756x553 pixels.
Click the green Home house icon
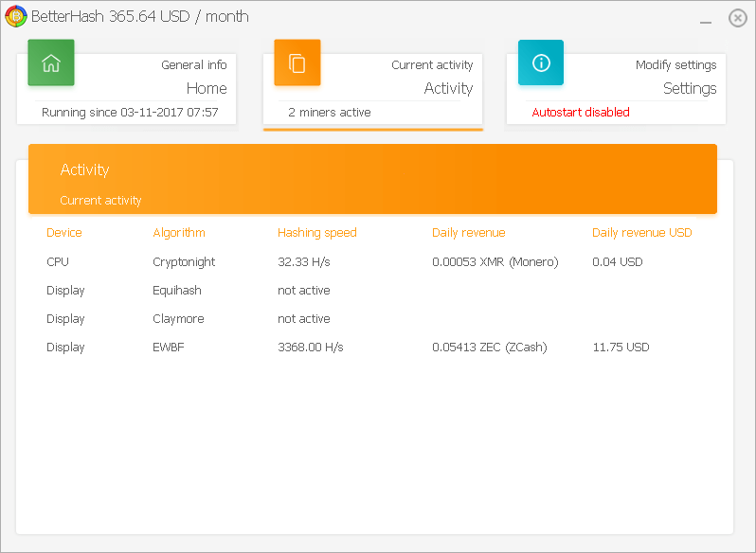[x=51, y=63]
